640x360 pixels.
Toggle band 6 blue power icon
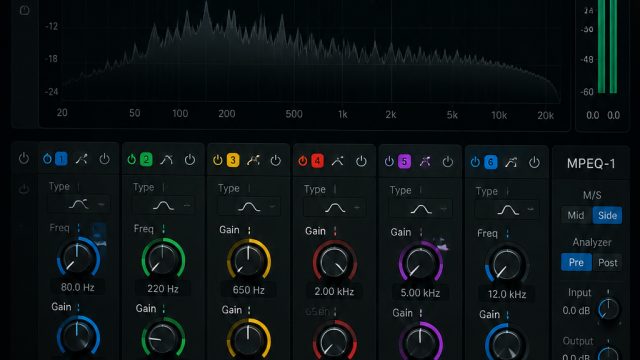click(x=475, y=162)
